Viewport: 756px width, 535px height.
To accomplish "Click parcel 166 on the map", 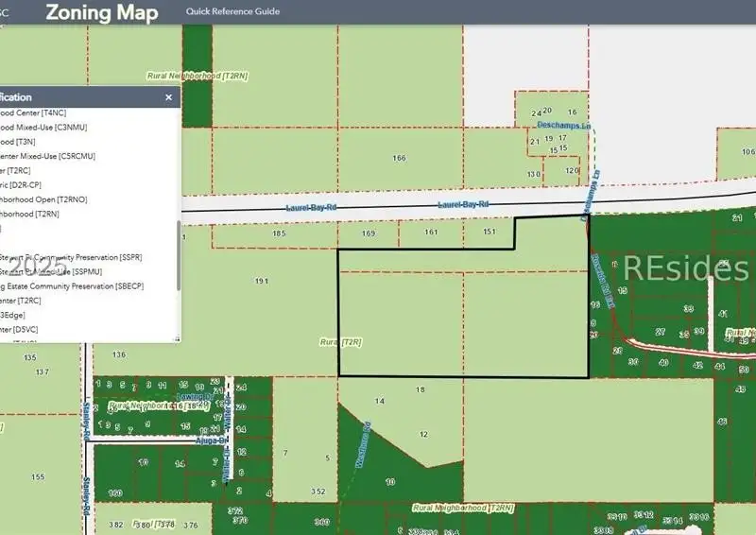I will pos(400,158).
